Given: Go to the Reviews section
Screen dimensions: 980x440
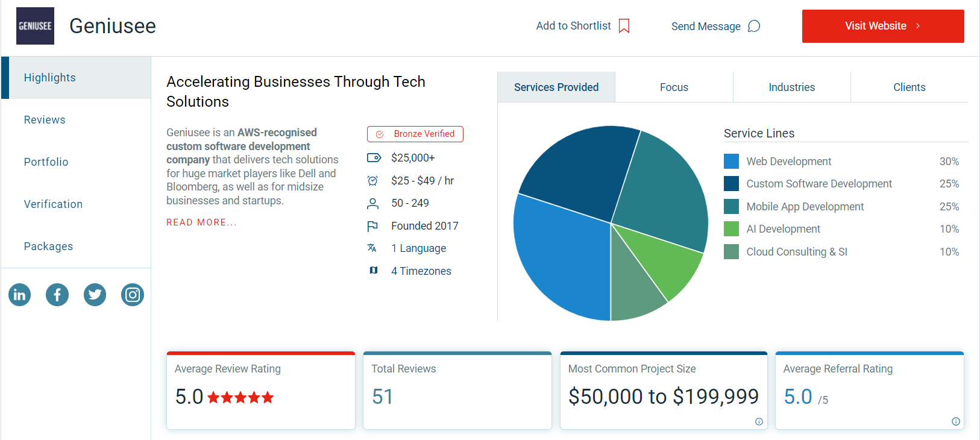Looking at the screenshot, I should tap(76, 120).
